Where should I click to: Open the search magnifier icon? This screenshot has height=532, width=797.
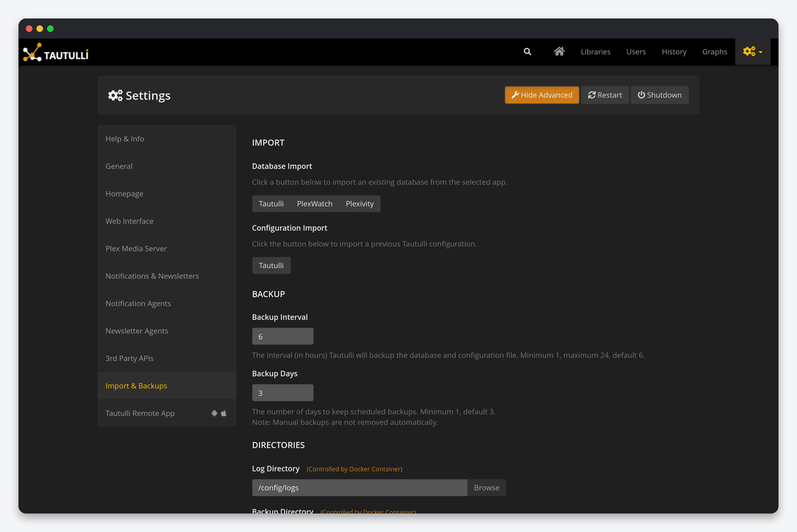[527, 52]
